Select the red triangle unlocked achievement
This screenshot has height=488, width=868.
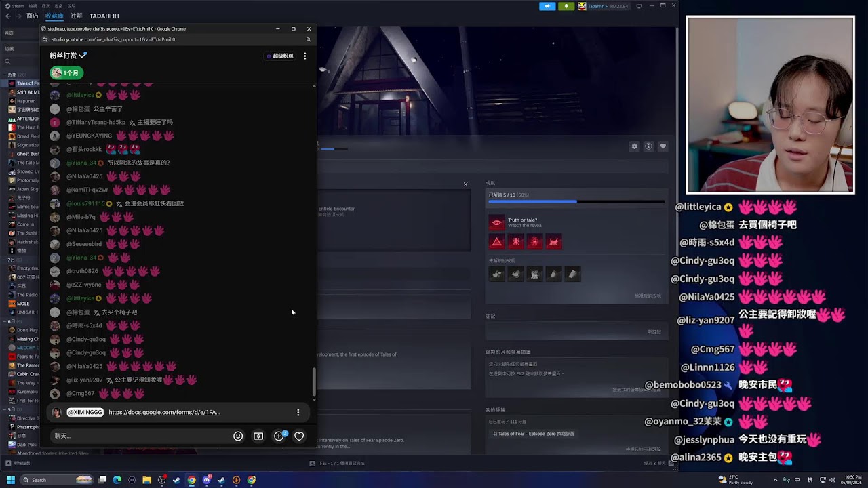click(497, 242)
